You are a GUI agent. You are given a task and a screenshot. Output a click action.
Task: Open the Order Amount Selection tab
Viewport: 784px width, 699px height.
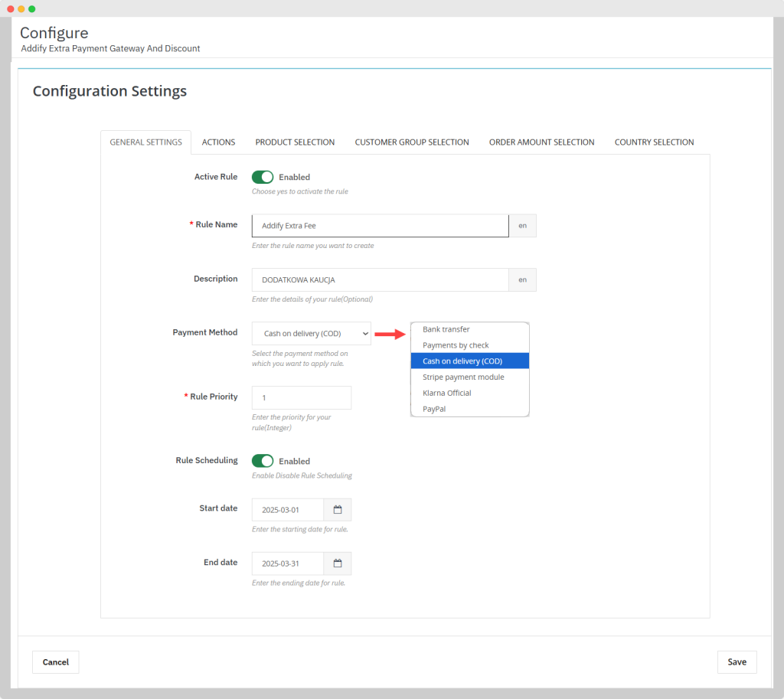(541, 142)
